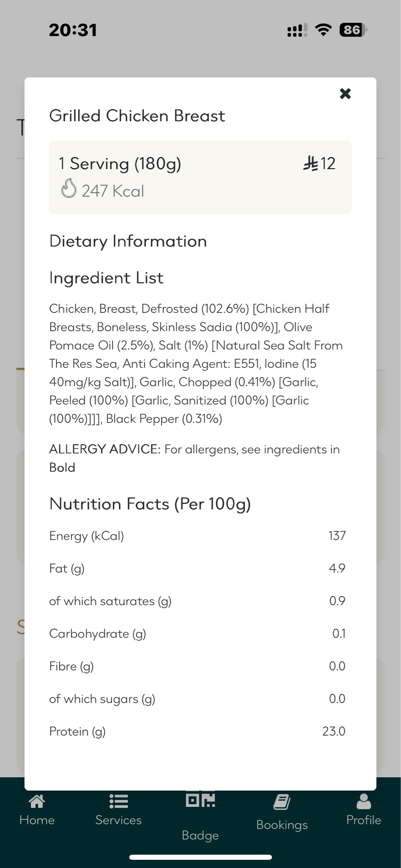401x868 pixels.
Task: Tap the riyal currency symbol
Action: [311, 164]
